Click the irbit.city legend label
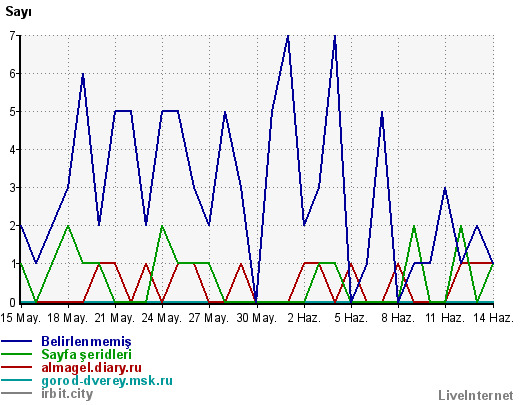 click(67, 394)
